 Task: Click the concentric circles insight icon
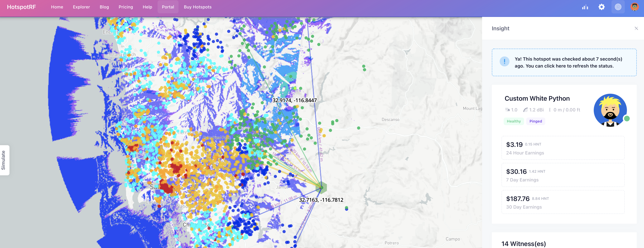[x=618, y=7]
